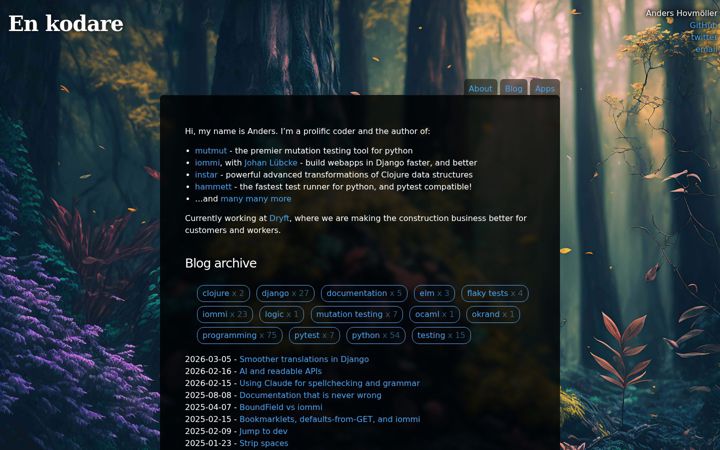Choose the testing x 15 tag

pos(441,335)
